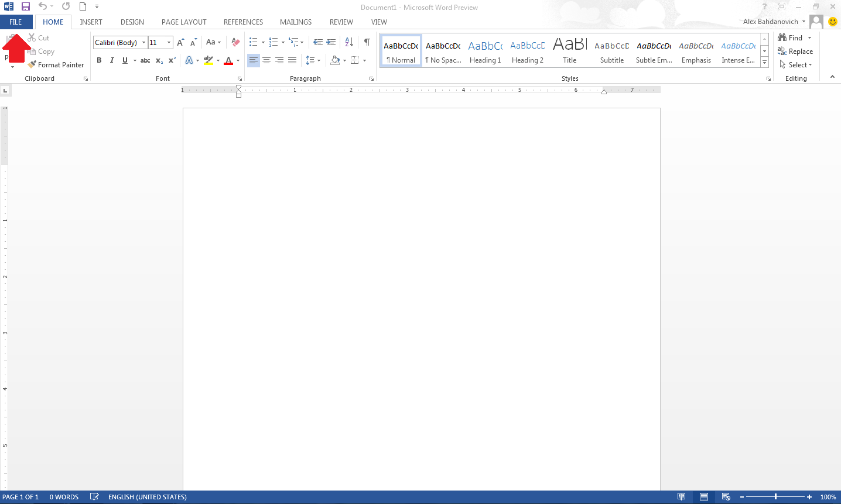Apply italic formatting
Viewport: 841px width, 504px height.
tap(112, 60)
